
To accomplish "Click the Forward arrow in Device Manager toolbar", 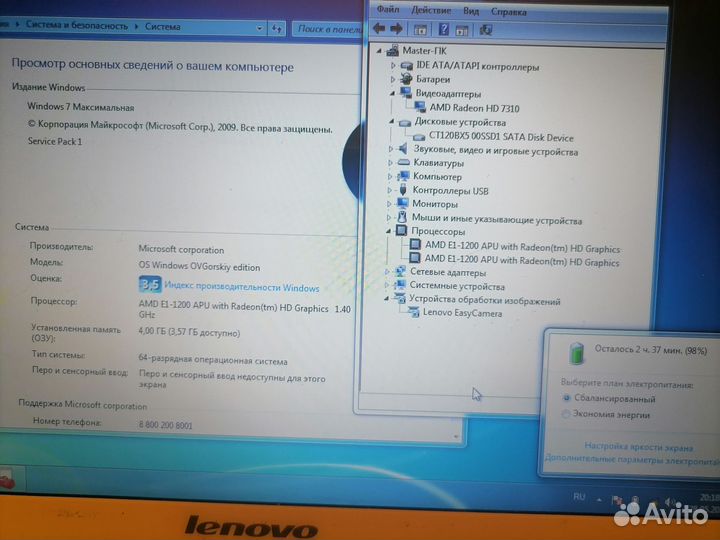I will 396,29.
